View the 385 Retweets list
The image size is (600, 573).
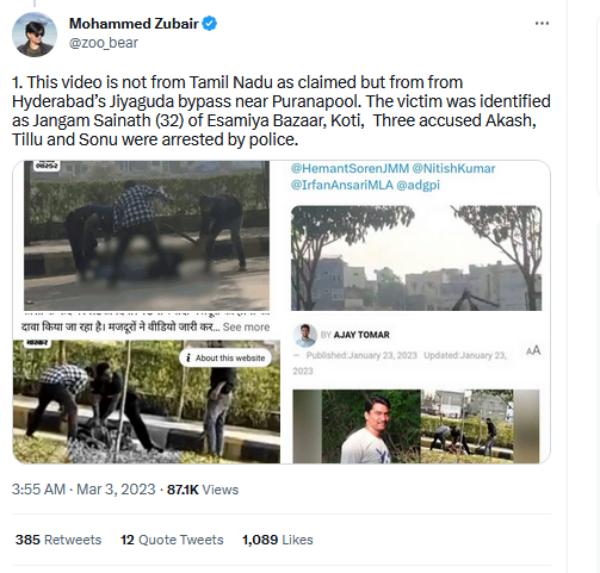coord(58,539)
